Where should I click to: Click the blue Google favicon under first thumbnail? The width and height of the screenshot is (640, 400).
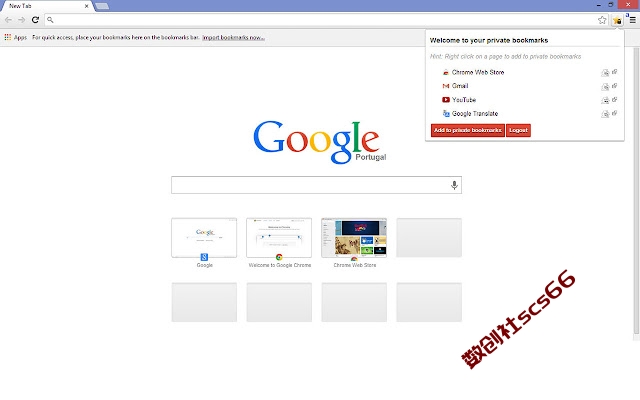click(x=204, y=257)
